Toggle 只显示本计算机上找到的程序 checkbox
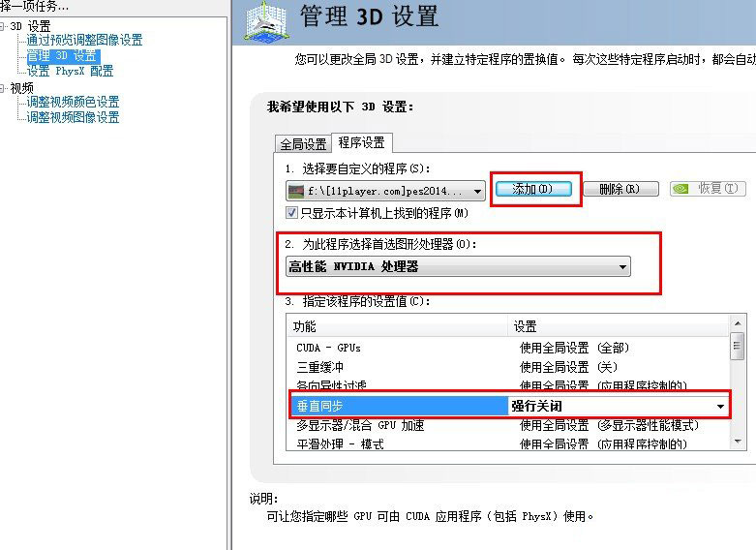The image size is (756, 550). coord(291,212)
